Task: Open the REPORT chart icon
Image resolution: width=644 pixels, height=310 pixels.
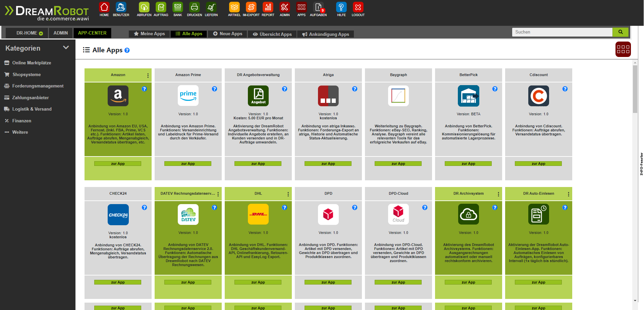Action: (268, 7)
